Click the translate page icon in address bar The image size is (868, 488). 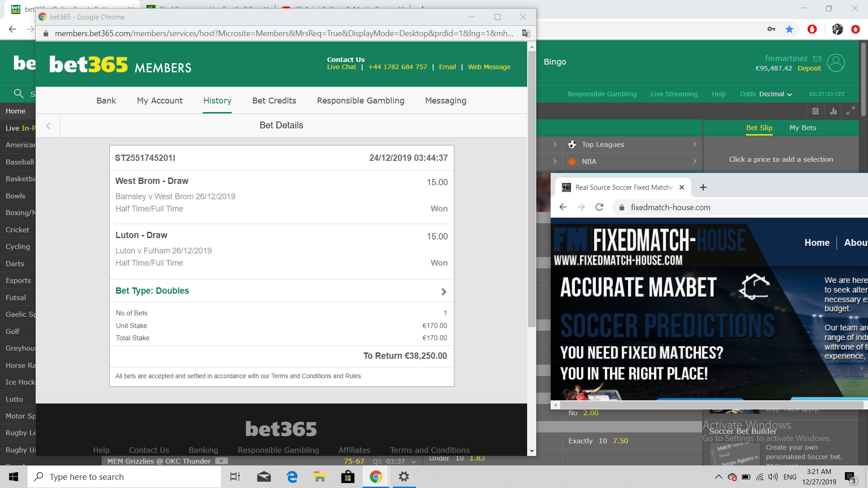pyautogui.click(x=526, y=33)
